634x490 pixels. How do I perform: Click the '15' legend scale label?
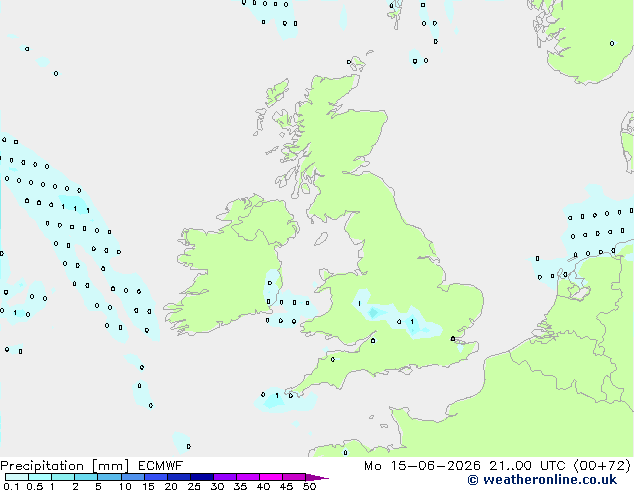pos(148,486)
